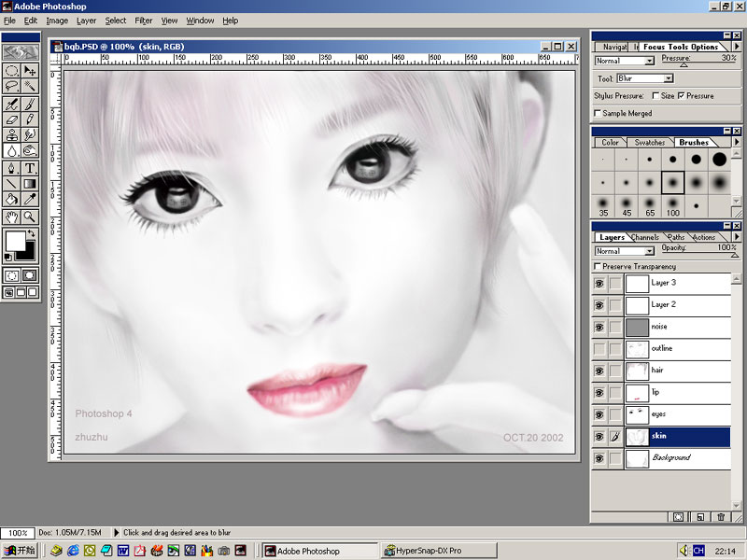Select the Smudge tool
The height and width of the screenshot is (560, 747).
point(30,134)
